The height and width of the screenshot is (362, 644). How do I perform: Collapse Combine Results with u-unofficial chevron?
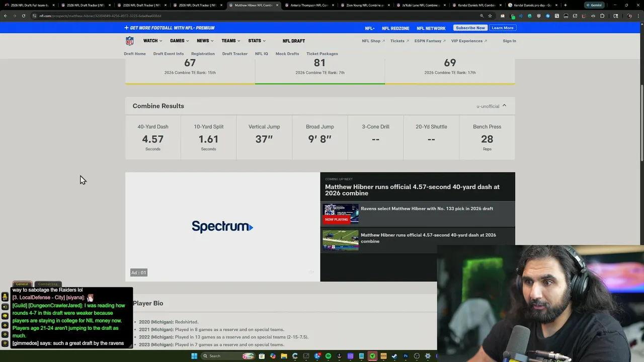(x=504, y=106)
